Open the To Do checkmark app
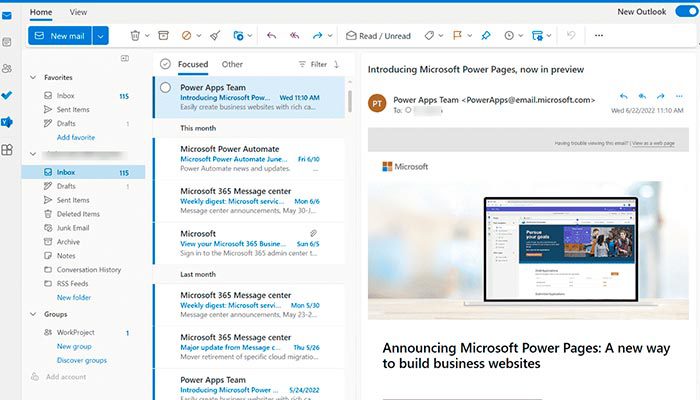 (7, 95)
